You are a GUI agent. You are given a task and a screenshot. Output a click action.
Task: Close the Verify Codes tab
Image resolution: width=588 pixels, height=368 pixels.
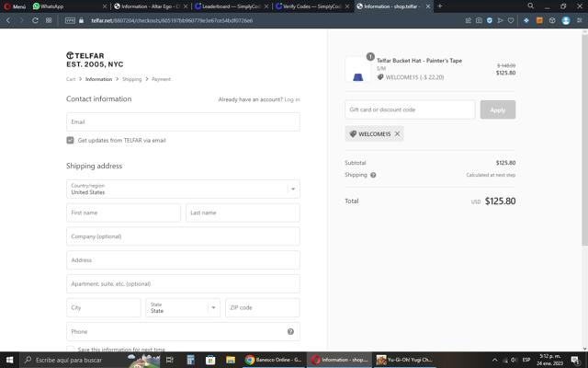[x=347, y=6]
